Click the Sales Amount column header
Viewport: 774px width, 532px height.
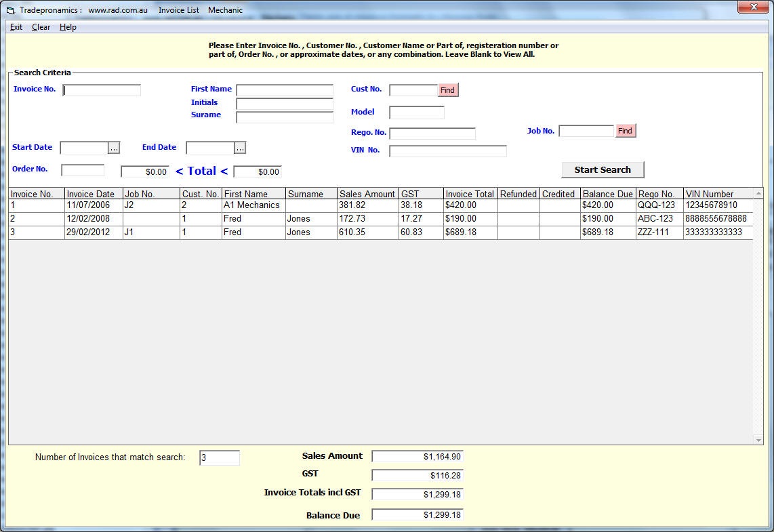click(368, 193)
